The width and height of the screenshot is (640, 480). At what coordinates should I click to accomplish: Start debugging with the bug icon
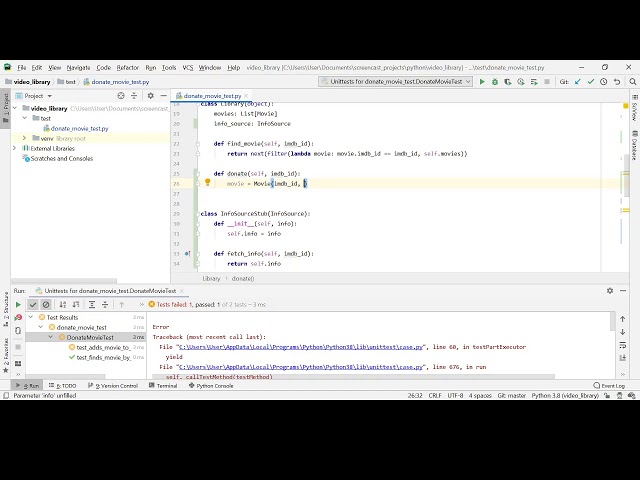[x=495, y=82]
